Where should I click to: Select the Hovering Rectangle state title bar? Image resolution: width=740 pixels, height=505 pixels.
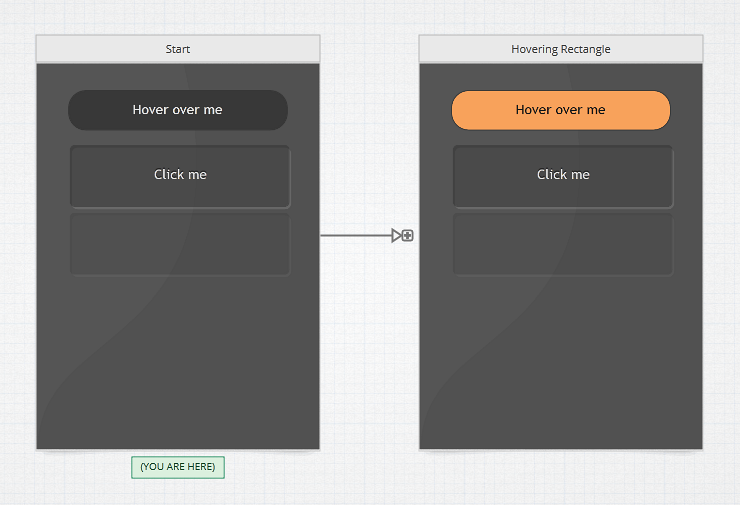coord(561,49)
